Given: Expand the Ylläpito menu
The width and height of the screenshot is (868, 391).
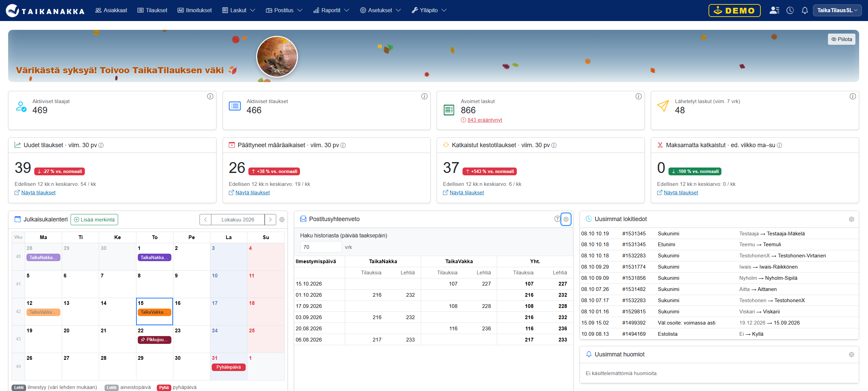Looking at the screenshot, I should pyautogui.click(x=429, y=11).
